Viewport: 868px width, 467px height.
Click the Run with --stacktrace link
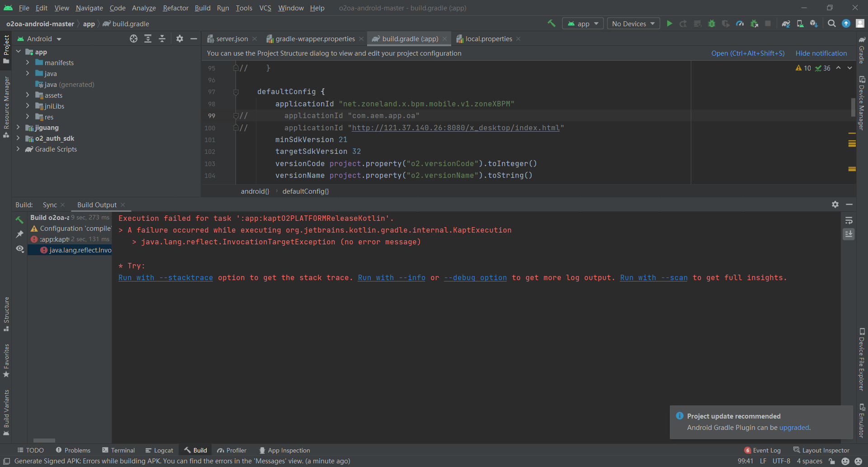point(165,278)
